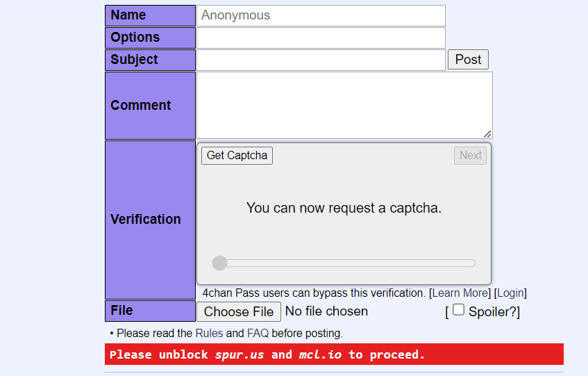Click the Comment box resize handle
The image size is (588, 376).
click(487, 133)
